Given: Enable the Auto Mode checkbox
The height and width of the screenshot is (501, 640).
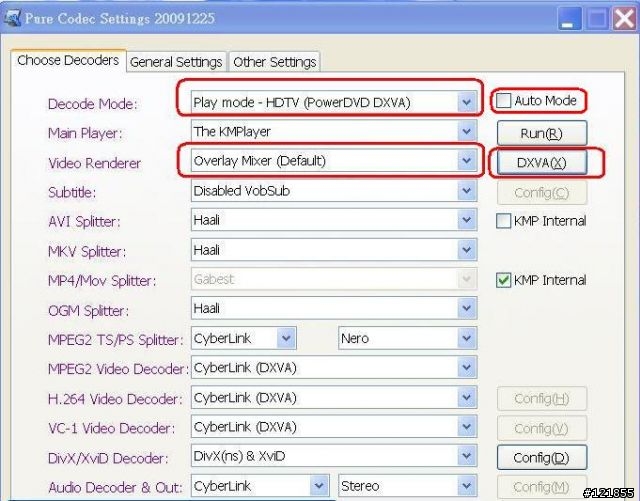Looking at the screenshot, I should click(503, 100).
